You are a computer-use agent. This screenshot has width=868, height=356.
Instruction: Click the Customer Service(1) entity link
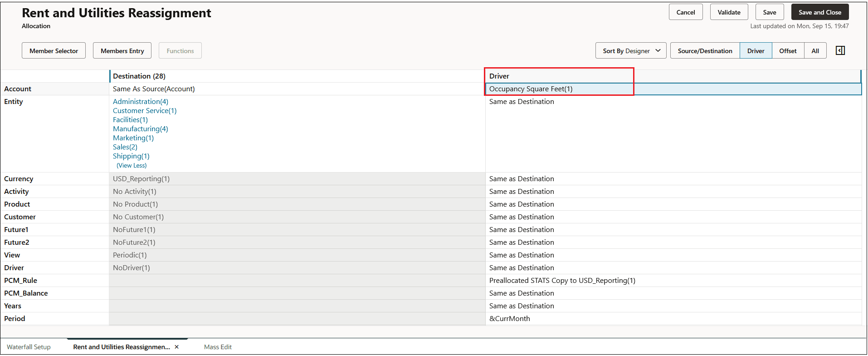145,111
